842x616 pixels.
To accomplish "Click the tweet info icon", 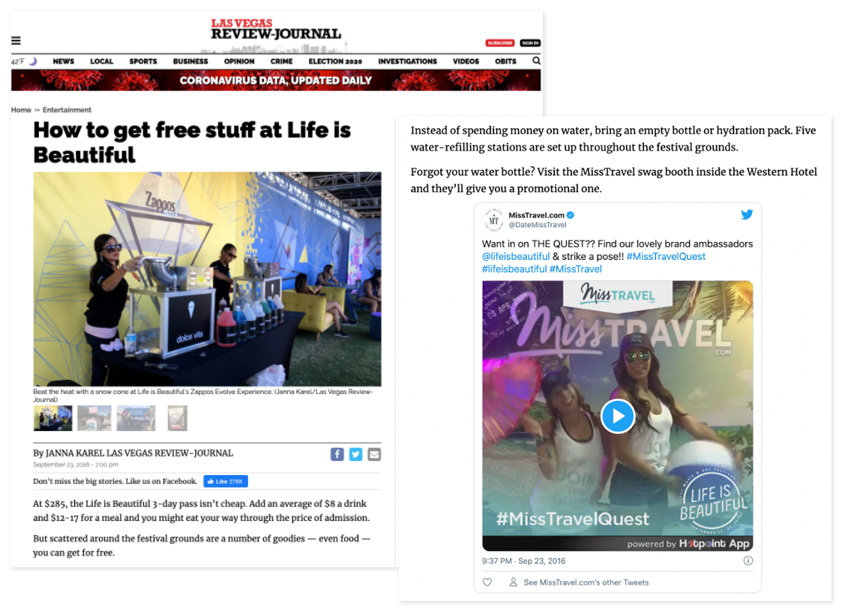I will (x=748, y=561).
